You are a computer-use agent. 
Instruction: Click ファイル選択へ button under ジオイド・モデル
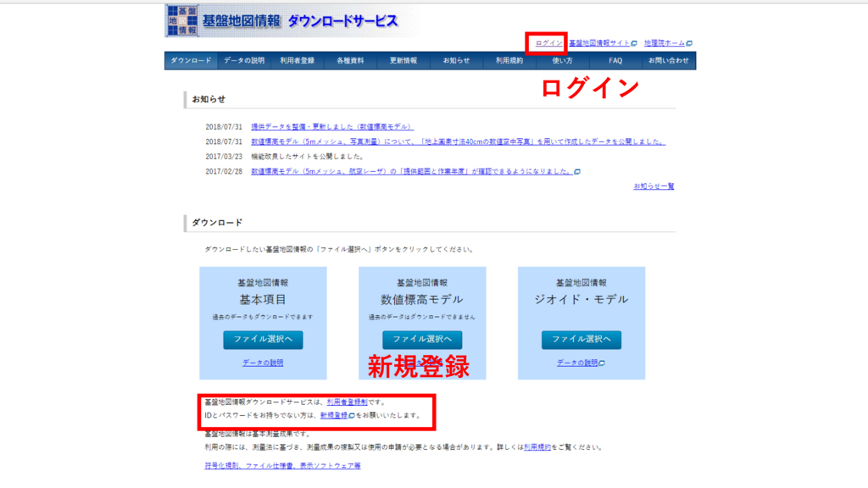coord(581,340)
